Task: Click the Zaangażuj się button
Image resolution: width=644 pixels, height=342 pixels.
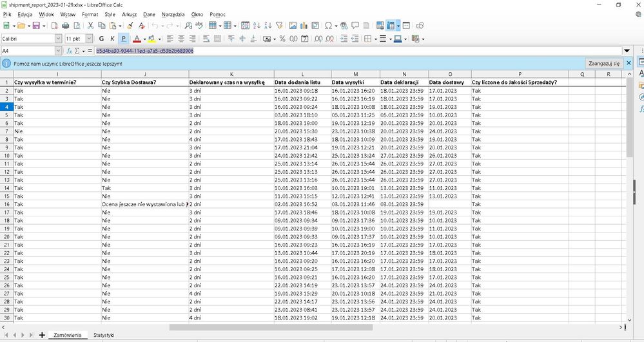Action: 604,64
